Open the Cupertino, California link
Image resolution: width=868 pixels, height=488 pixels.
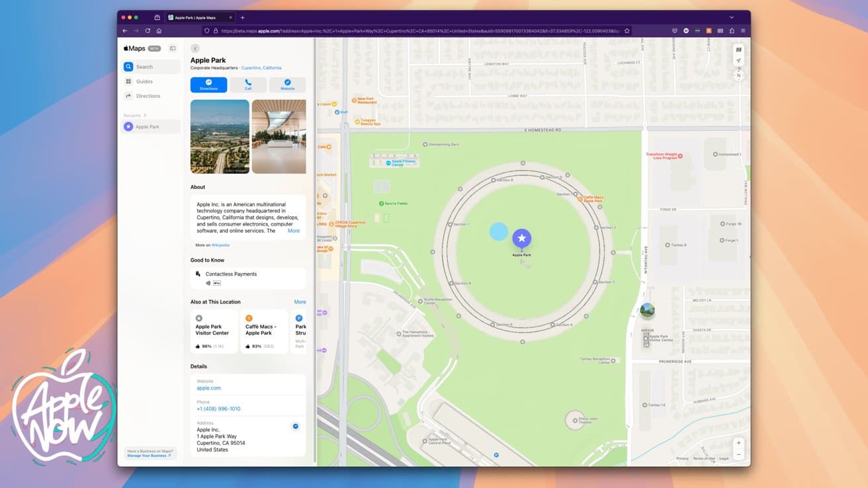(261, 67)
